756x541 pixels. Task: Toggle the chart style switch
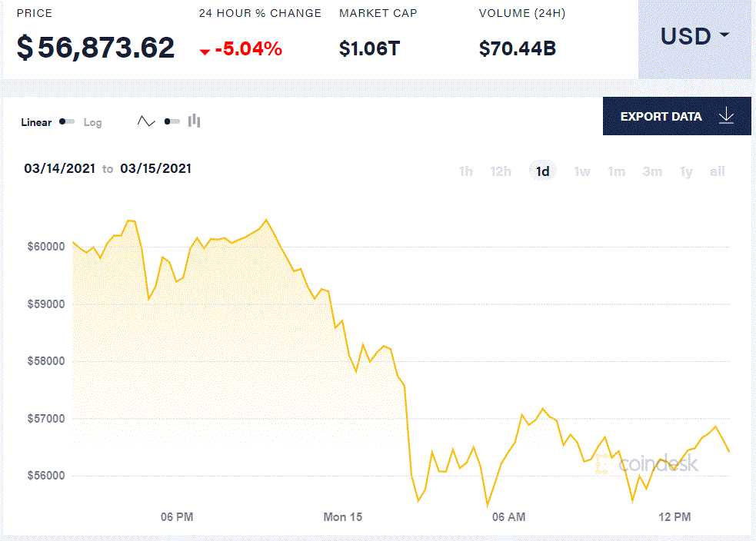click(170, 121)
